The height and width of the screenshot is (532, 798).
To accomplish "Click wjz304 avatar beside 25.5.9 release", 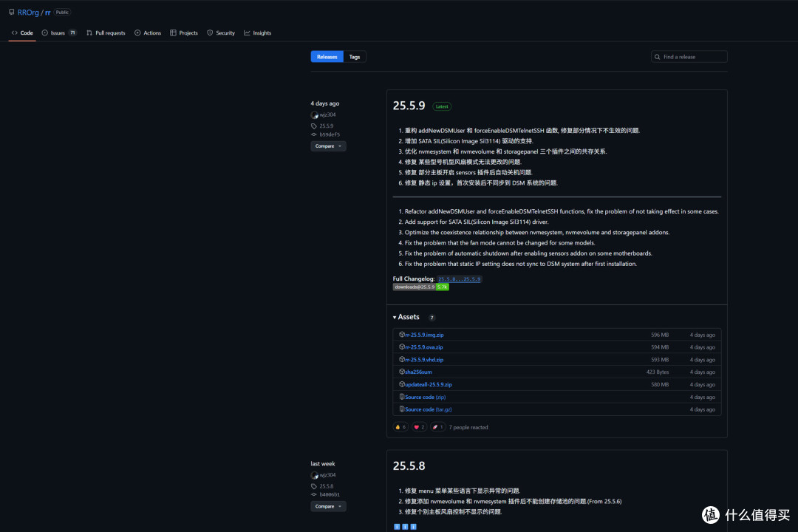I will (x=315, y=115).
